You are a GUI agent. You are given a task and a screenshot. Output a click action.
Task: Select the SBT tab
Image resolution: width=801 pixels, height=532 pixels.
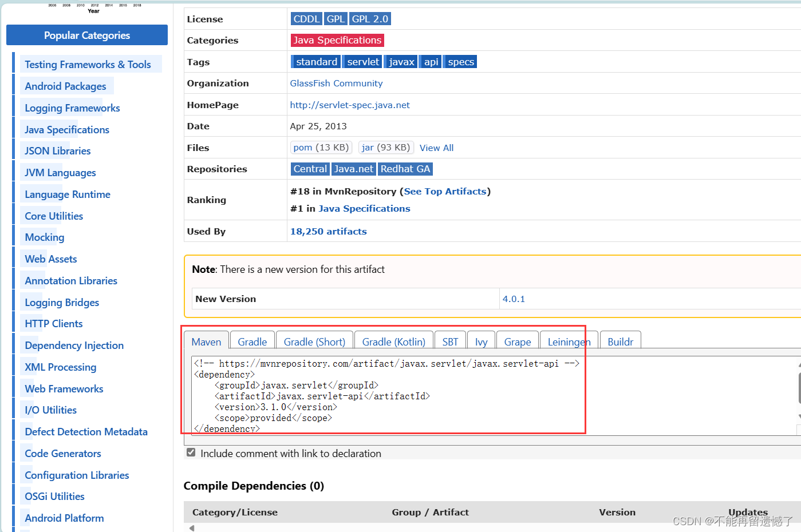(x=450, y=342)
